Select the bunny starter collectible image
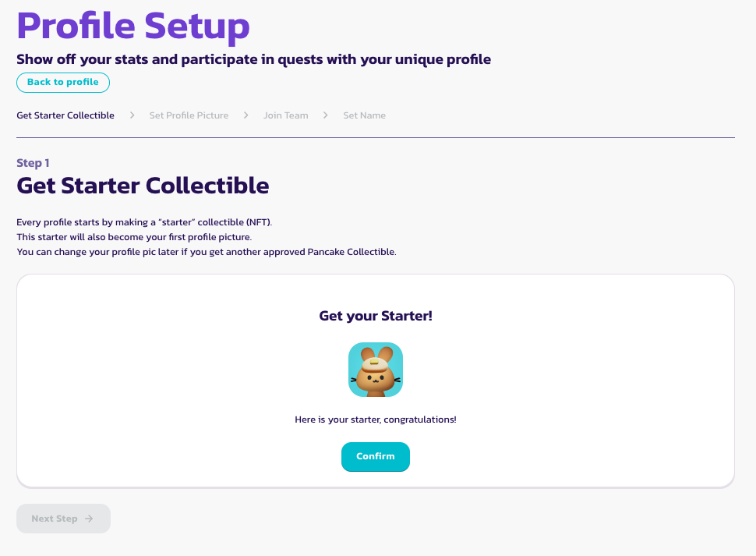This screenshot has width=756, height=556. [x=376, y=370]
